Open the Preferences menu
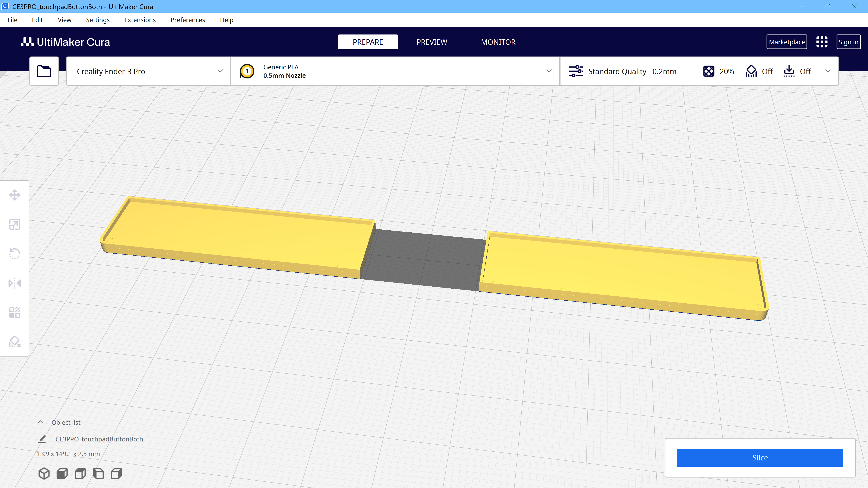The image size is (868, 488). (188, 20)
